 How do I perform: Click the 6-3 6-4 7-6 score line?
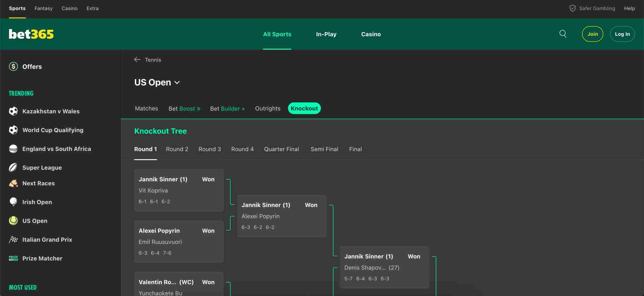(155, 253)
